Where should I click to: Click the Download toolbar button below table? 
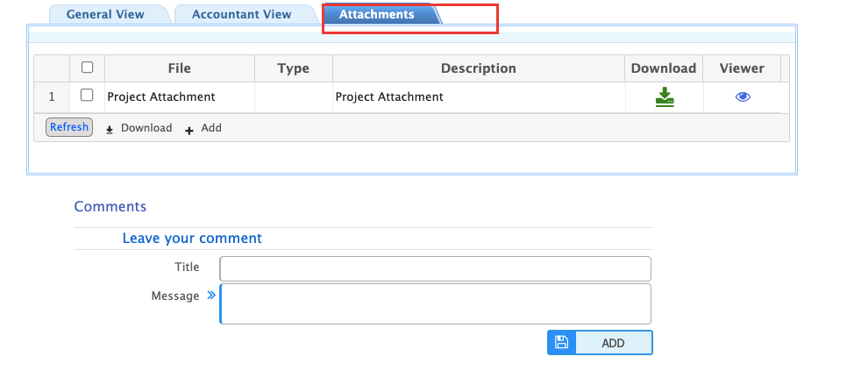coord(139,128)
